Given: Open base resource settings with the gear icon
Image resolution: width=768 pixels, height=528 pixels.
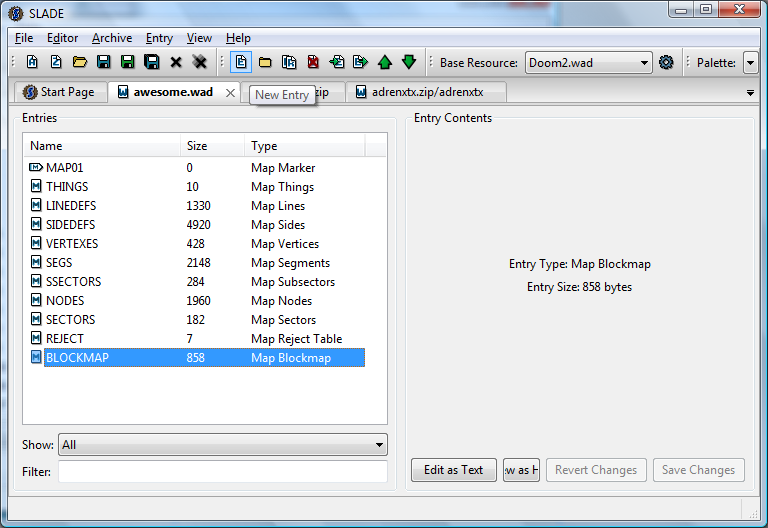Looking at the screenshot, I should [666, 62].
